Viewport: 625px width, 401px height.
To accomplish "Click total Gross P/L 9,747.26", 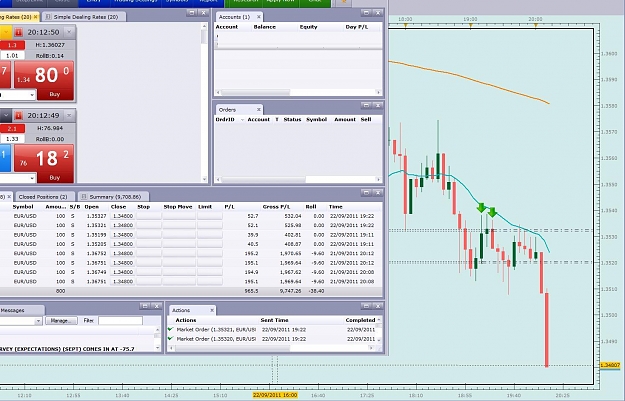I will point(291,291).
